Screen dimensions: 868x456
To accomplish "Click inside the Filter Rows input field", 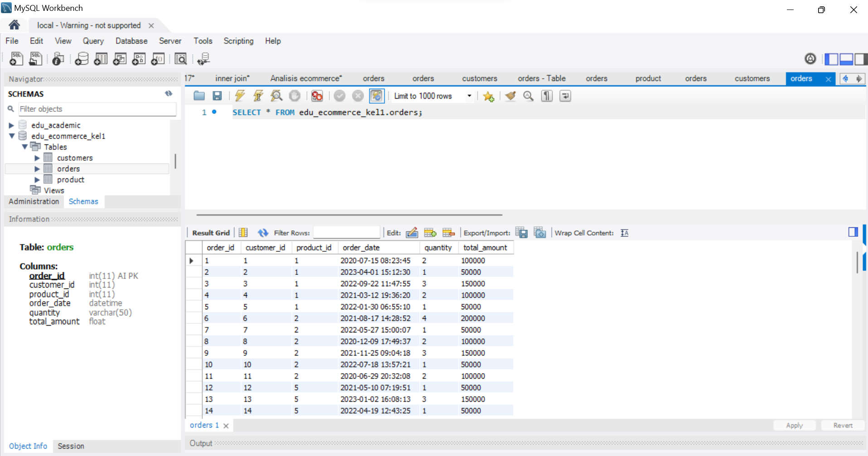I will pyautogui.click(x=346, y=232).
